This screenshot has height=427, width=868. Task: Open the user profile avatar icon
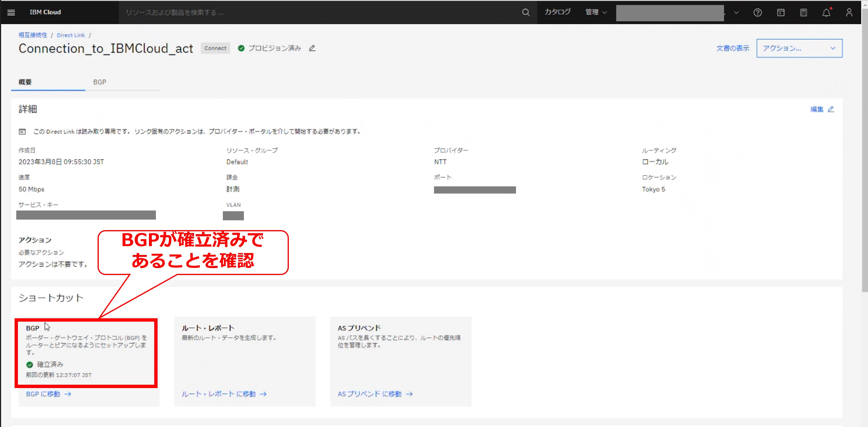(x=849, y=12)
